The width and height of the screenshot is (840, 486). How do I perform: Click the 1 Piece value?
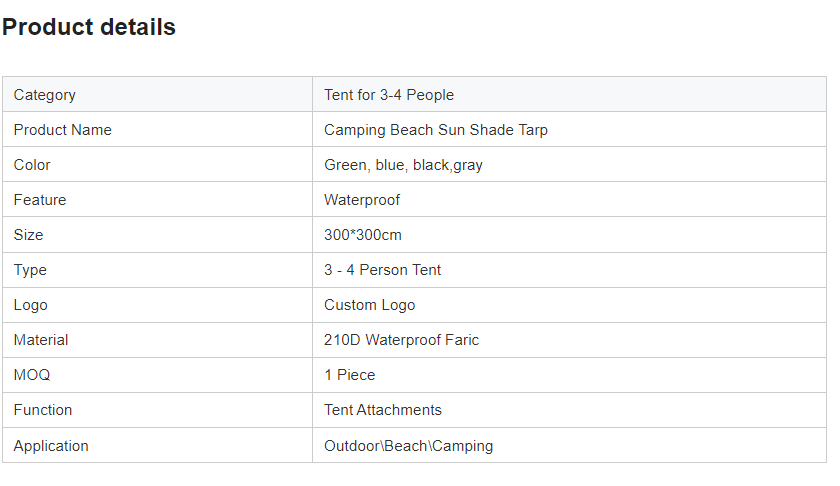pyautogui.click(x=350, y=375)
